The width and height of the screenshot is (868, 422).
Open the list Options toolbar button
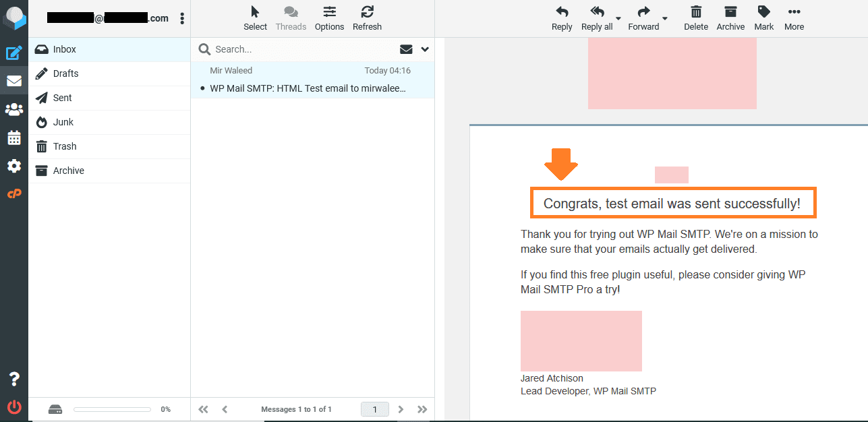(x=330, y=18)
